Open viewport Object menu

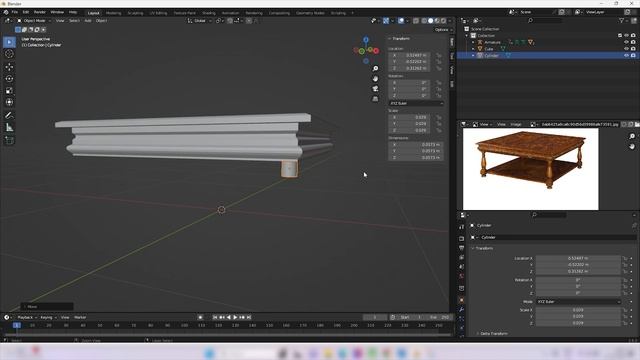coord(101,20)
